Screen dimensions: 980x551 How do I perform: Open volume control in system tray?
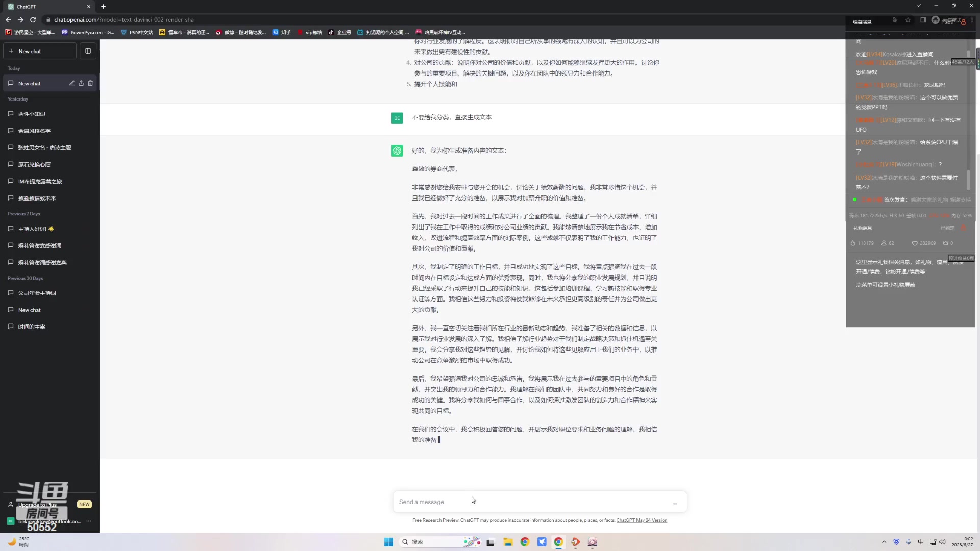tap(942, 542)
